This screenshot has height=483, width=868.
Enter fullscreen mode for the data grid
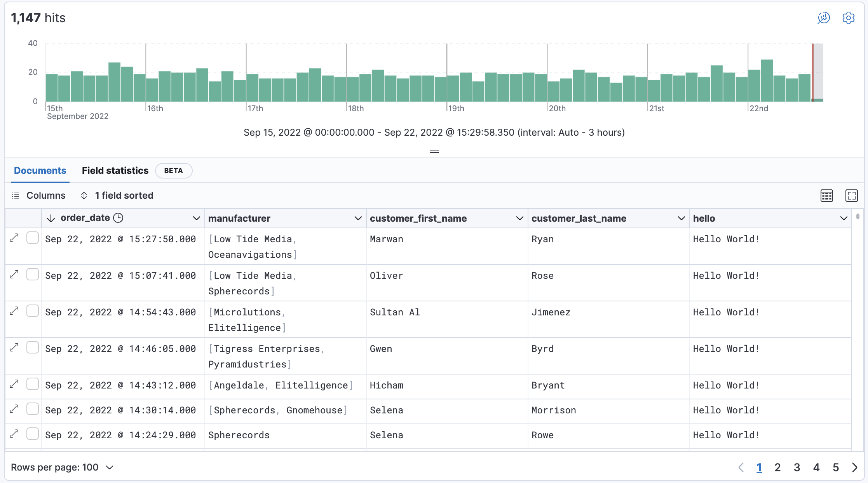pos(851,196)
